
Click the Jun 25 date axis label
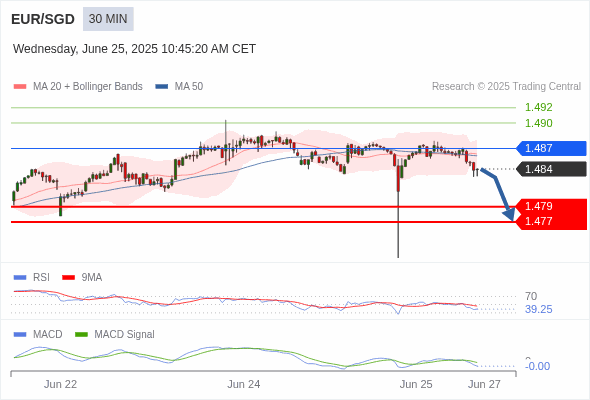[416, 384]
